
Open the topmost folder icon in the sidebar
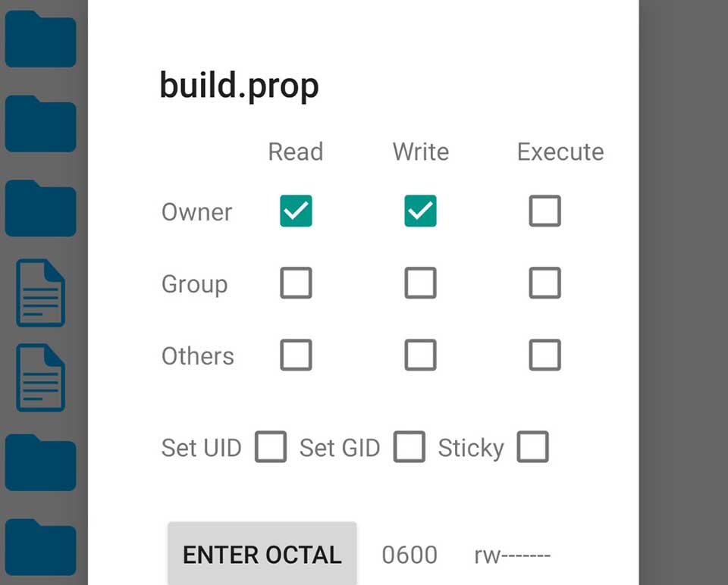[x=41, y=39]
